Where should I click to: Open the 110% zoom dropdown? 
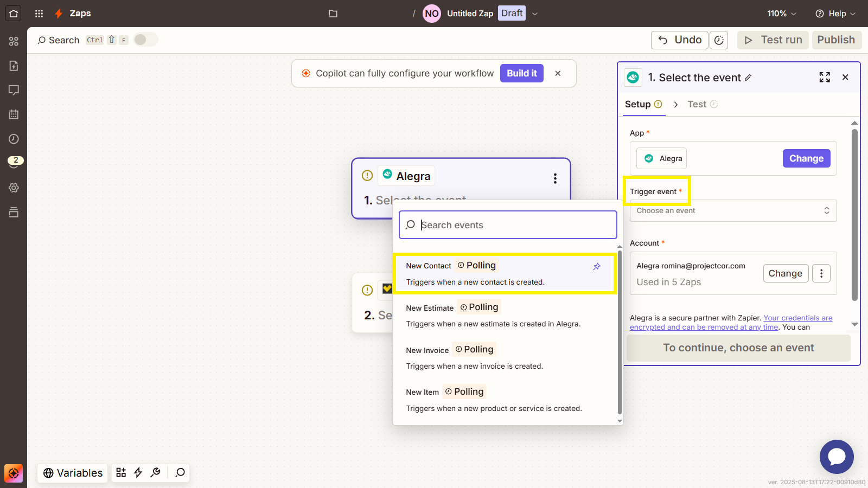[x=782, y=14]
